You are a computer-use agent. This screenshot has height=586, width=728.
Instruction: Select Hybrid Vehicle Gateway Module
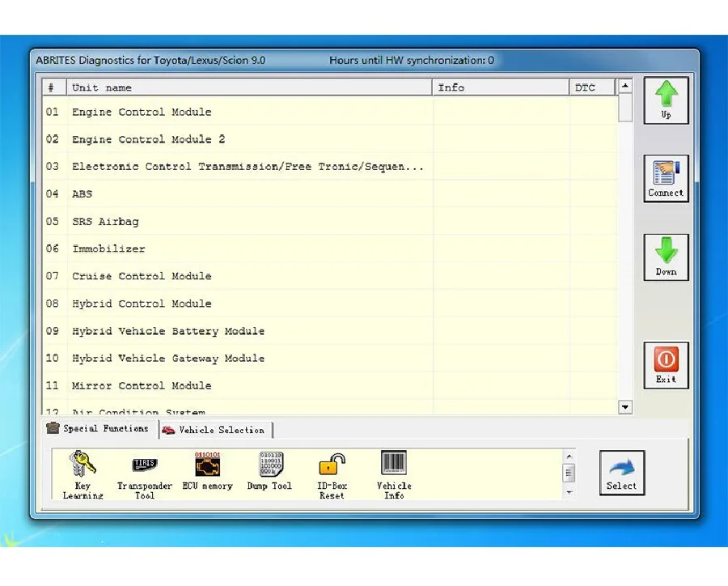(330, 359)
